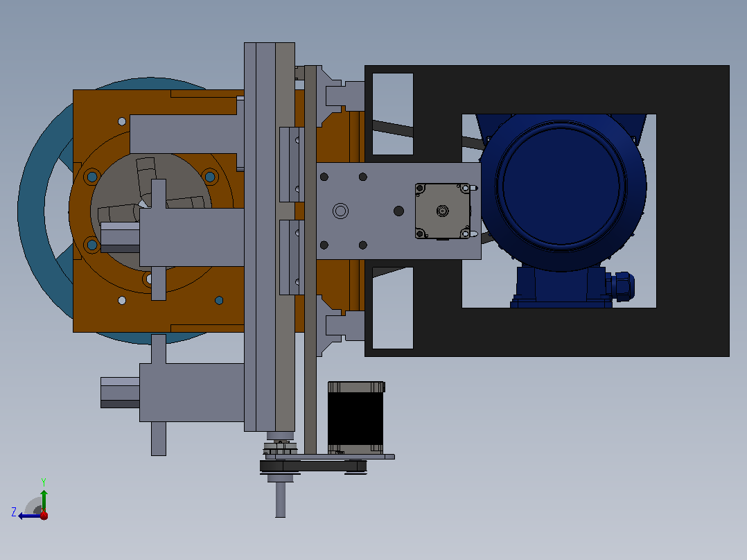
Task: Click the blue Z axis arrow of the triad
Action: coord(30,516)
